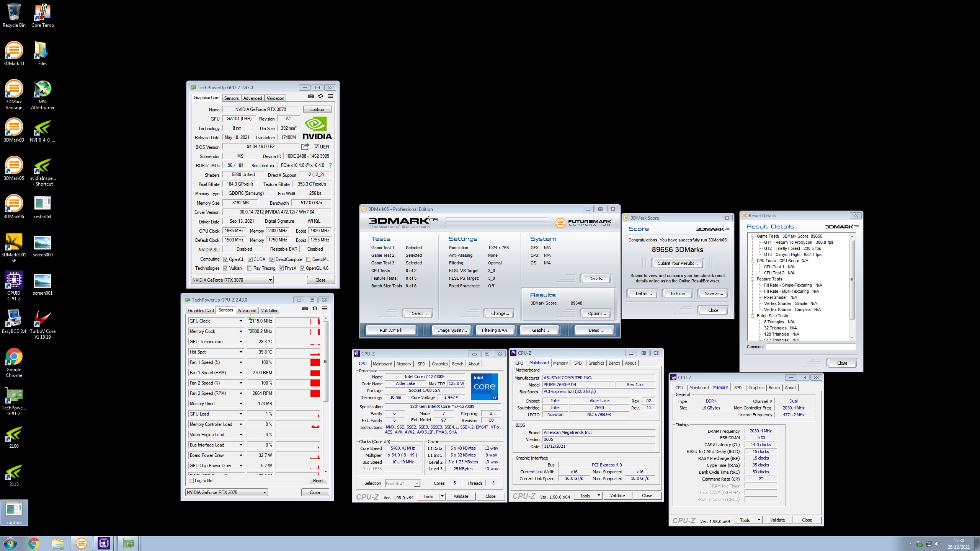Open the CPUID CPU-Z desktop shortcut
Image resolution: width=980 pixels, height=551 pixels.
coord(14,286)
